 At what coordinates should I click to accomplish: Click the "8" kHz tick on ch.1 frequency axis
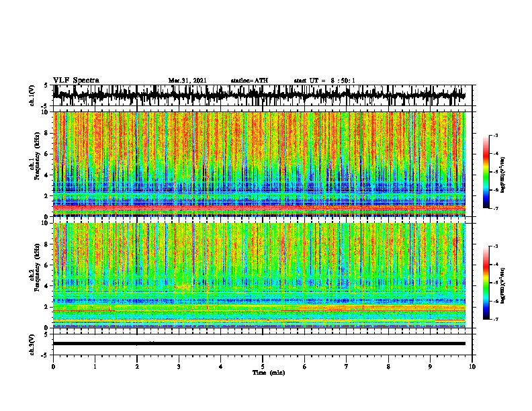(47, 133)
